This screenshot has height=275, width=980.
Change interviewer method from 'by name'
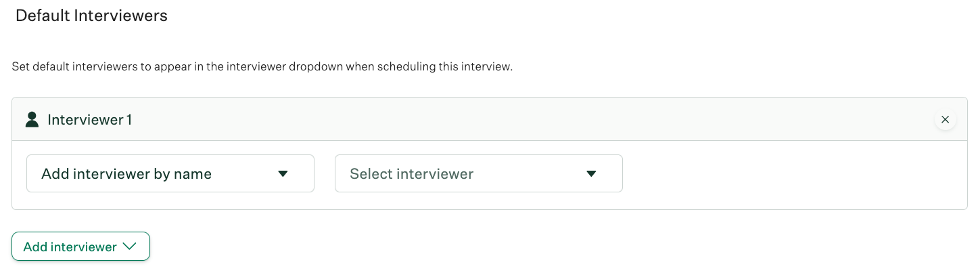(x=170, y=173)
